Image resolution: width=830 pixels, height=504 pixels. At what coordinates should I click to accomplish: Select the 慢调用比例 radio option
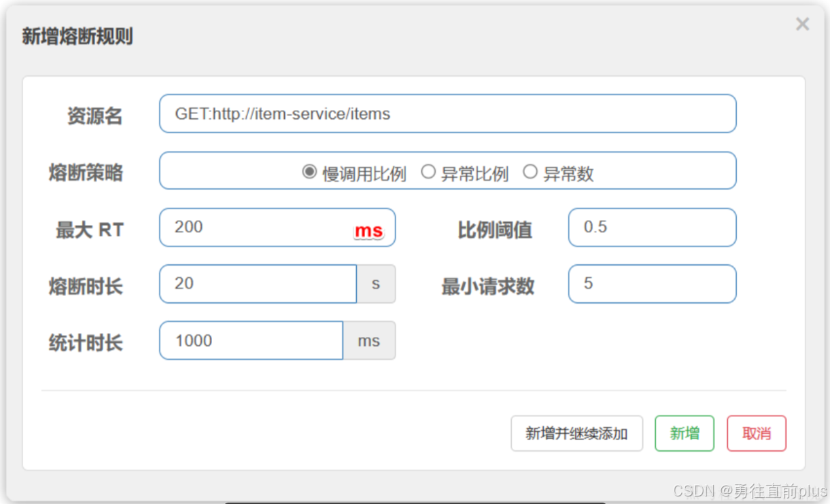(309, 172)
